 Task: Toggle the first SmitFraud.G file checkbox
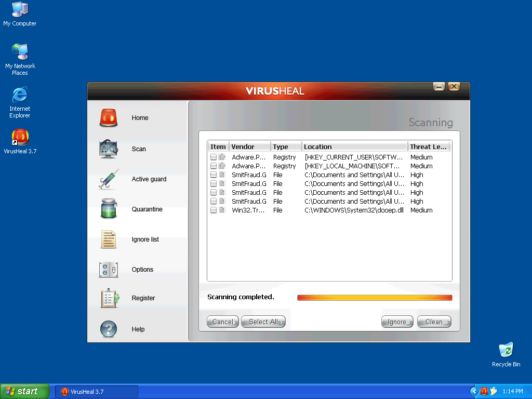pyautogui.click(x=214, y=175)
